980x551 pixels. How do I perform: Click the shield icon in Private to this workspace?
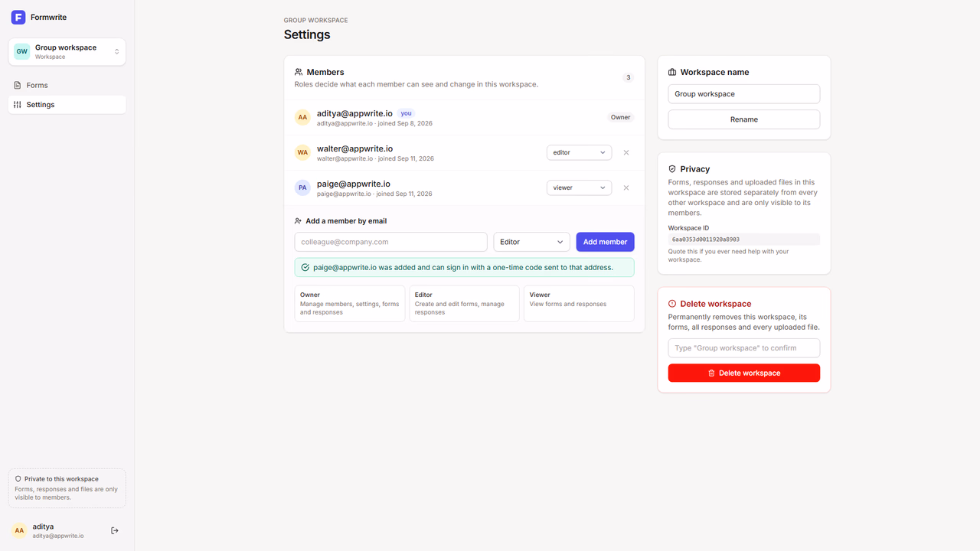pos(18,479)
